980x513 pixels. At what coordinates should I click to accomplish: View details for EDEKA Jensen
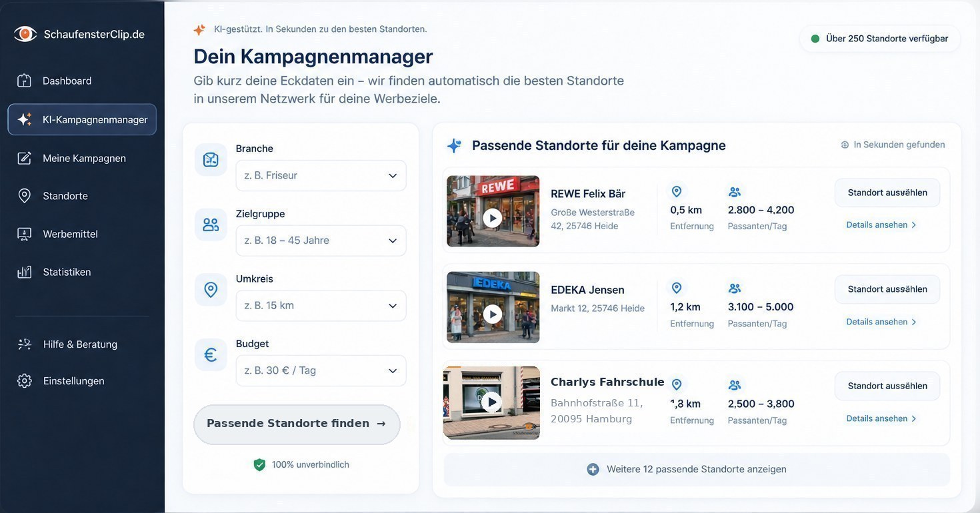(x=881, y=322)
